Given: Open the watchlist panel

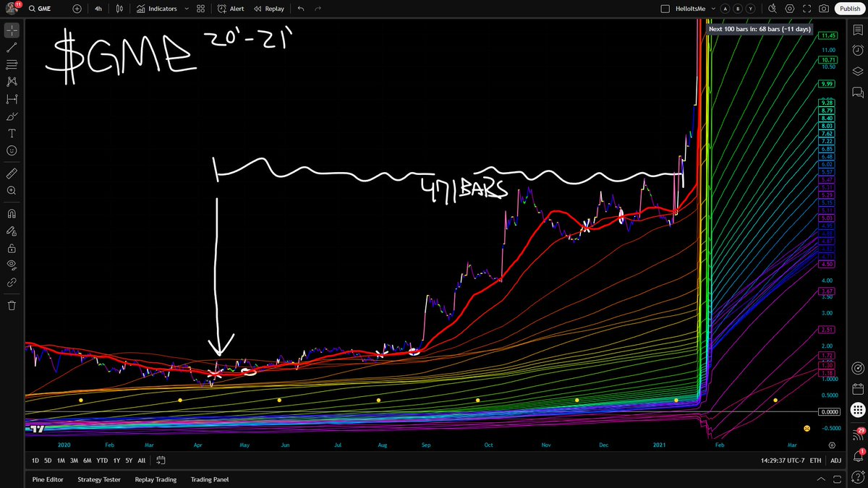Looking at the screenshot, I should [857, 31].
